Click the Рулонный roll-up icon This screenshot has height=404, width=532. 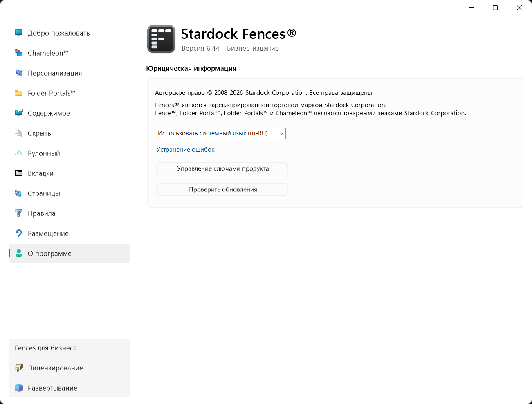point(19,153)
